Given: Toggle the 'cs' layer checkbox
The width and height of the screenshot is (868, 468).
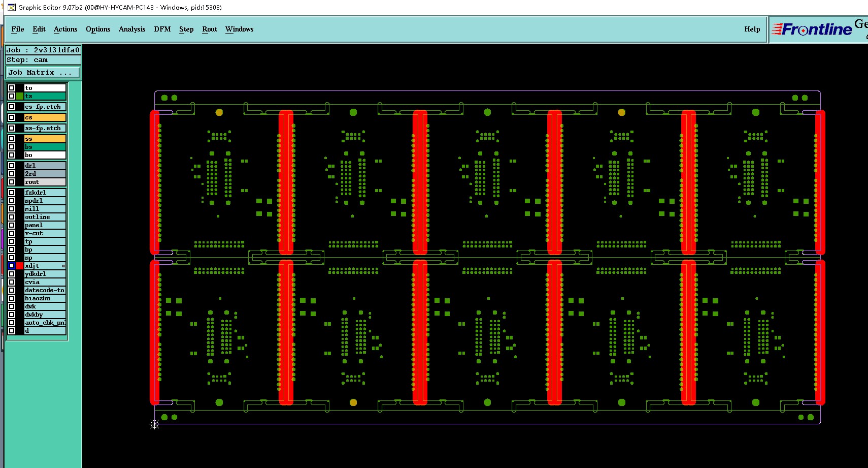Looking at the screenshot, I should (x=12, y=117).
